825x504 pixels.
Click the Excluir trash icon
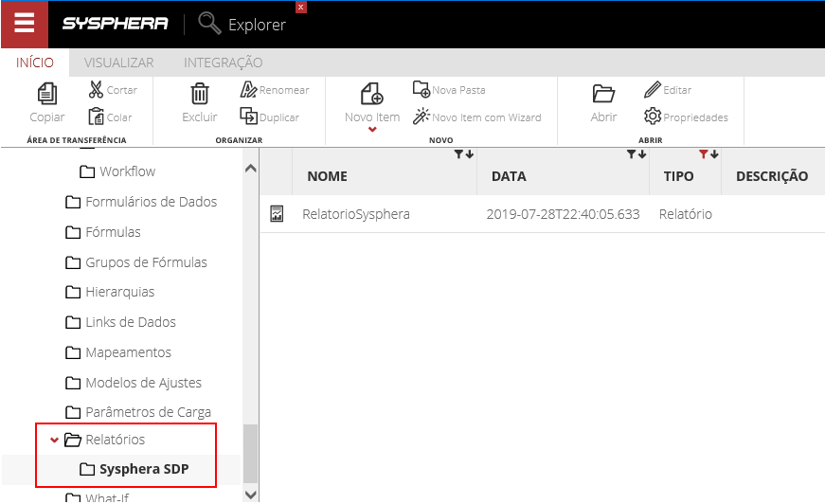pos(200,94)
